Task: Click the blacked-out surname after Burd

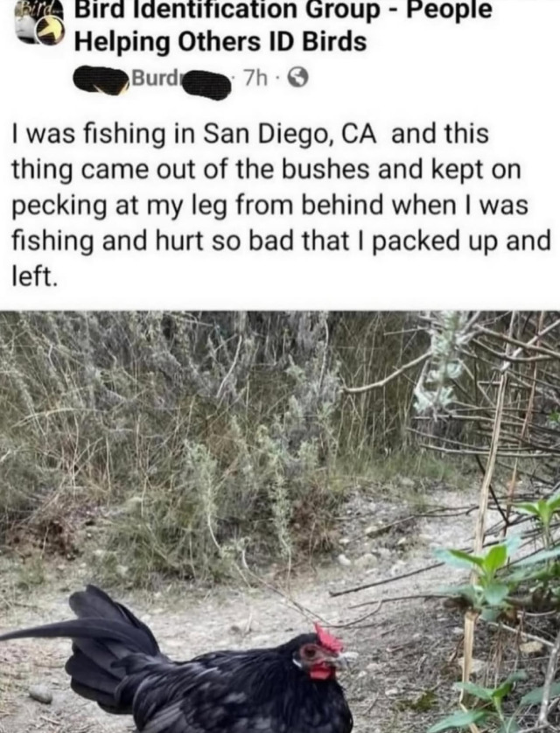Action: [x=207, y=83]
